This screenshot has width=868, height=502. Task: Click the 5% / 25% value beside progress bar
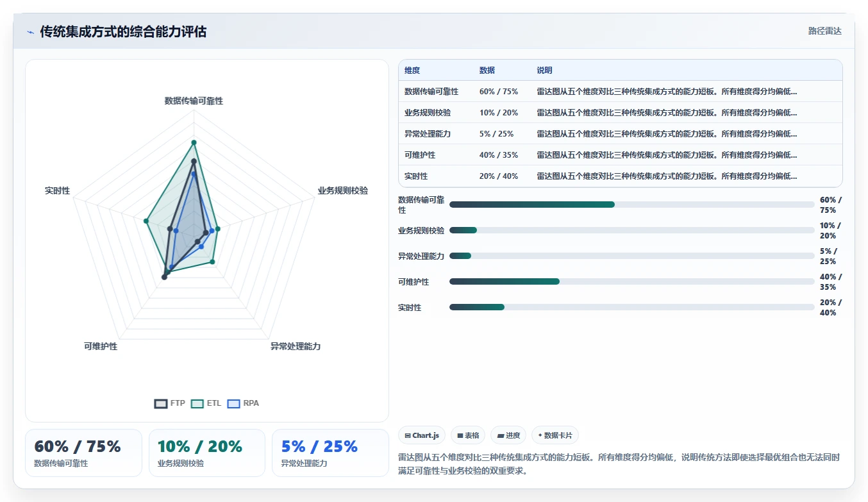828,256
